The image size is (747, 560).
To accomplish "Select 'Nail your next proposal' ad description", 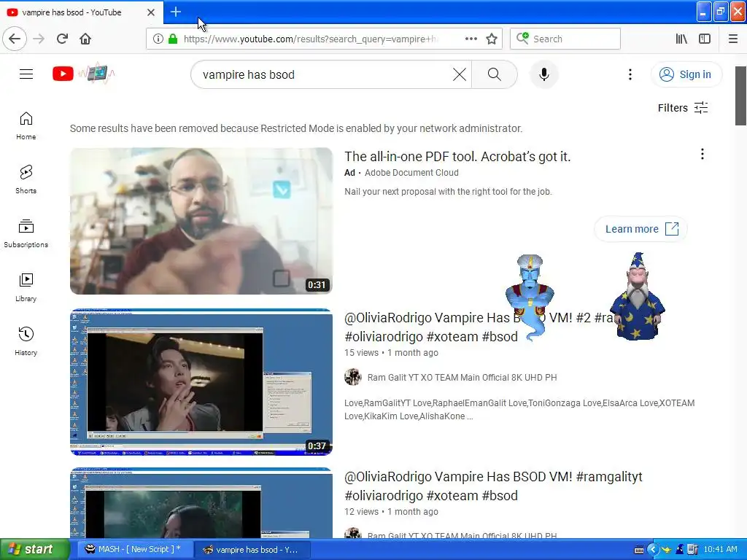I will (448, 192).
